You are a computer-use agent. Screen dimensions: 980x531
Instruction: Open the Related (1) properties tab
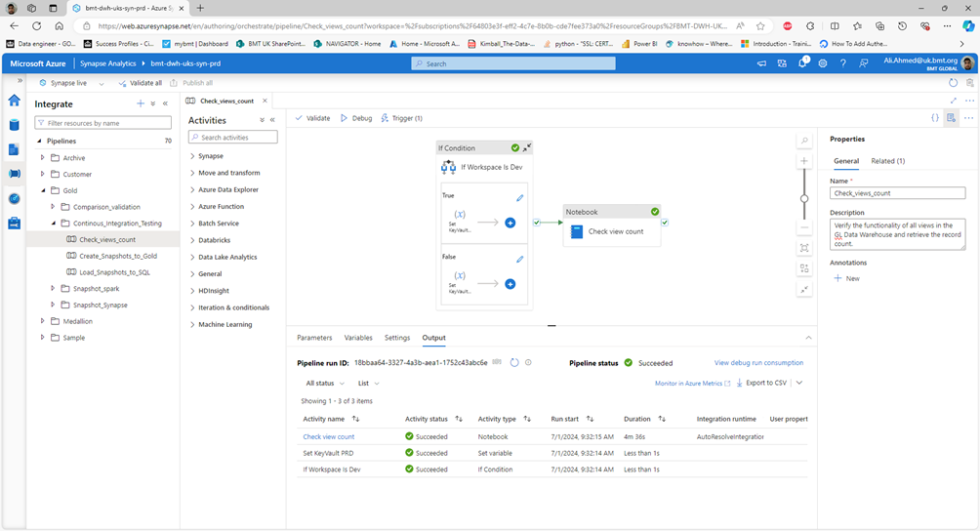[887, 161]
